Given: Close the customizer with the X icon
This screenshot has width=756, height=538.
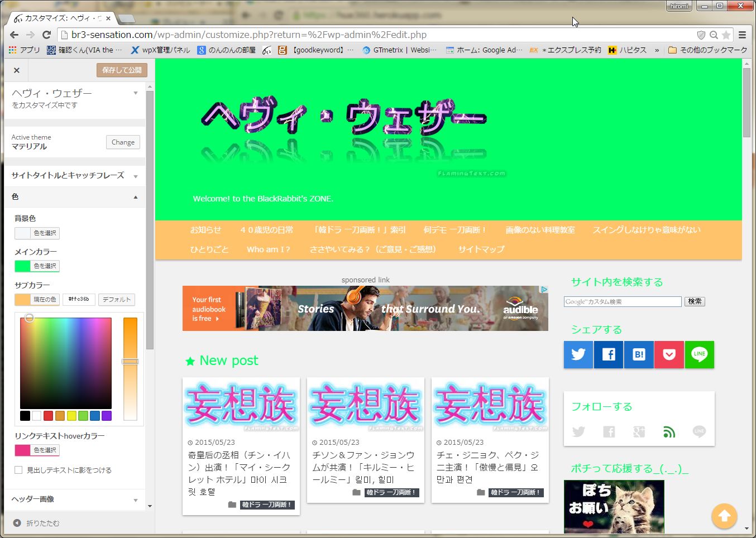Looking at the screenshot, I should (x=17, y=70).
